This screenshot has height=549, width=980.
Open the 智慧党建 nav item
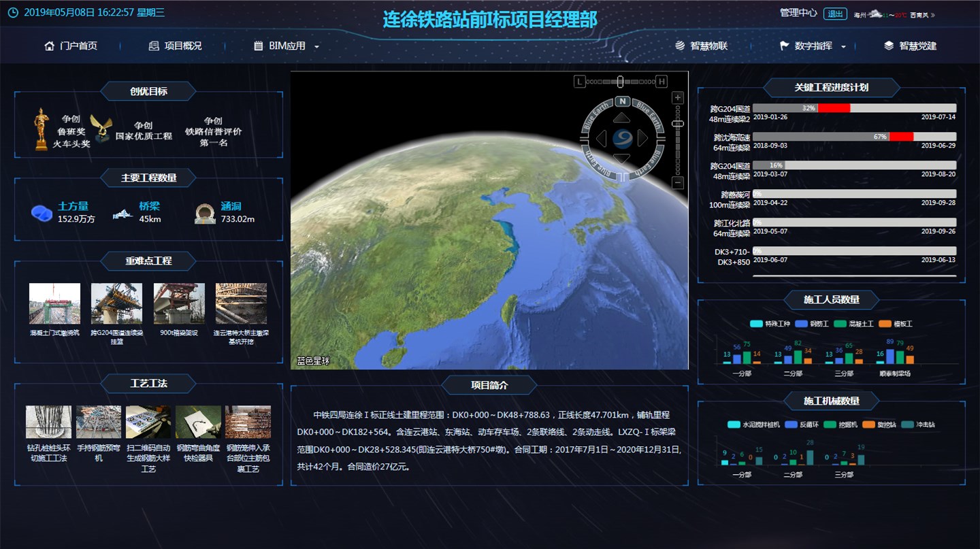[x=910, y=46]
